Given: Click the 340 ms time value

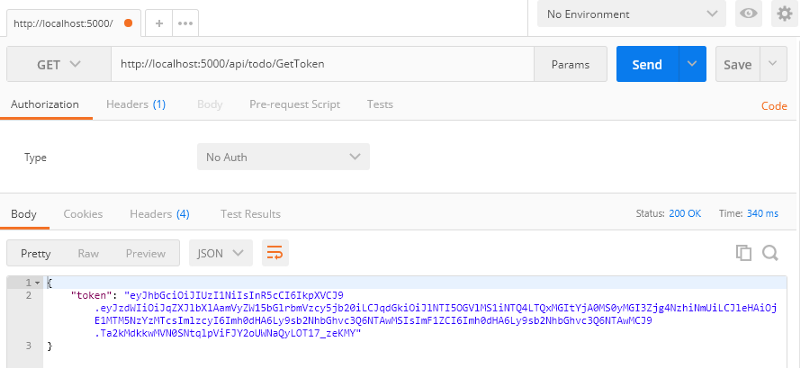Looking at the screenshot, I should click(763, 214).
